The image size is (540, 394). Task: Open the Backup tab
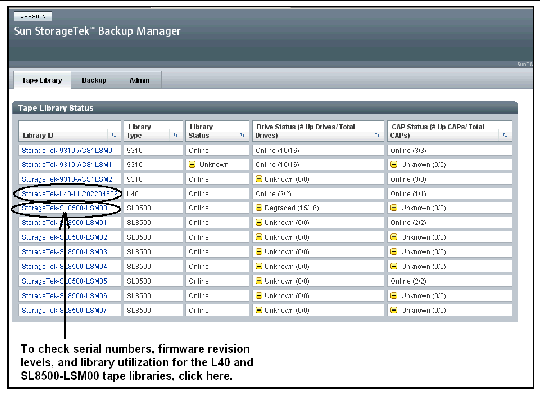(94, 80)
